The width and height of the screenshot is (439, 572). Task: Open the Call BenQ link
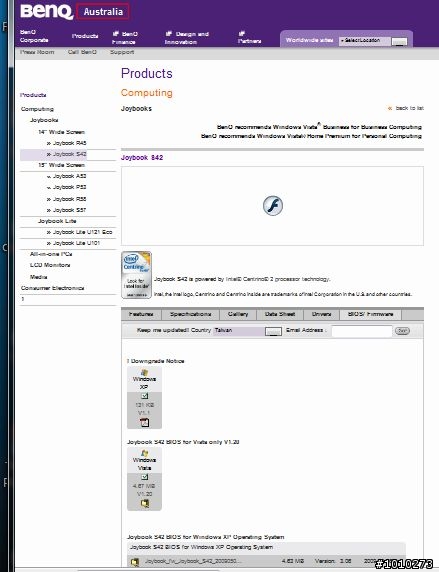tap(82, 52)
